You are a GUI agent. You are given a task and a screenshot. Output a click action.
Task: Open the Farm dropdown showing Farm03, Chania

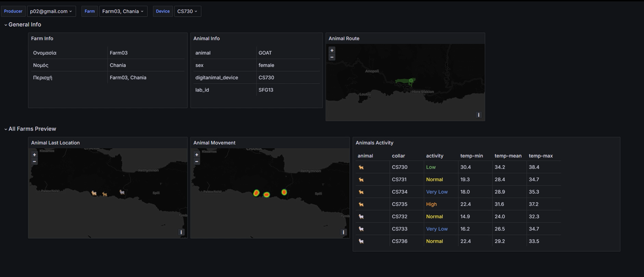(x=123, y=11)
